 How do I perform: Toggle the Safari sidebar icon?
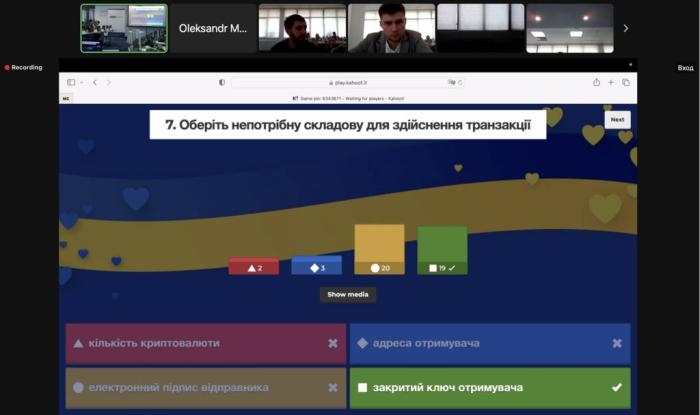pos(71,82)
